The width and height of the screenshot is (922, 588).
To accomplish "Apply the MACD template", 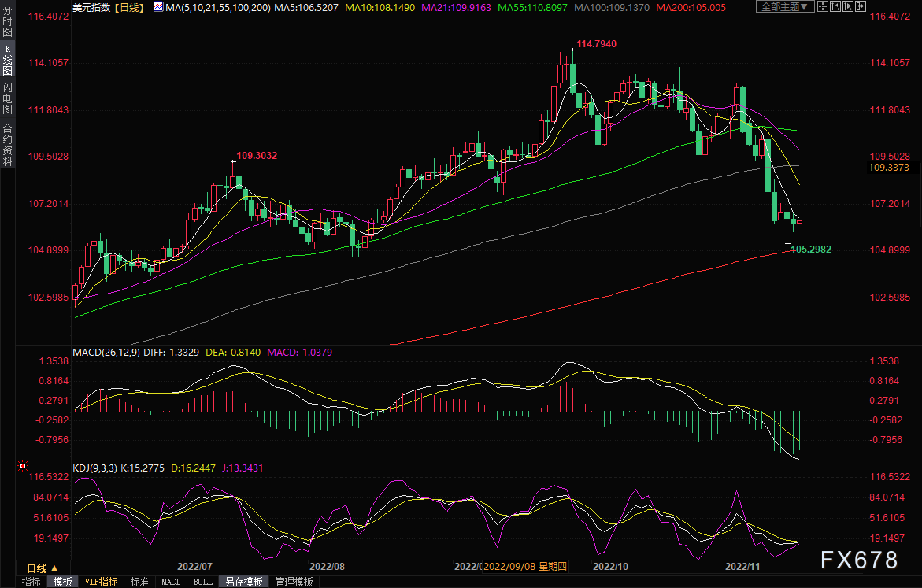I will (x=171, y=582).
